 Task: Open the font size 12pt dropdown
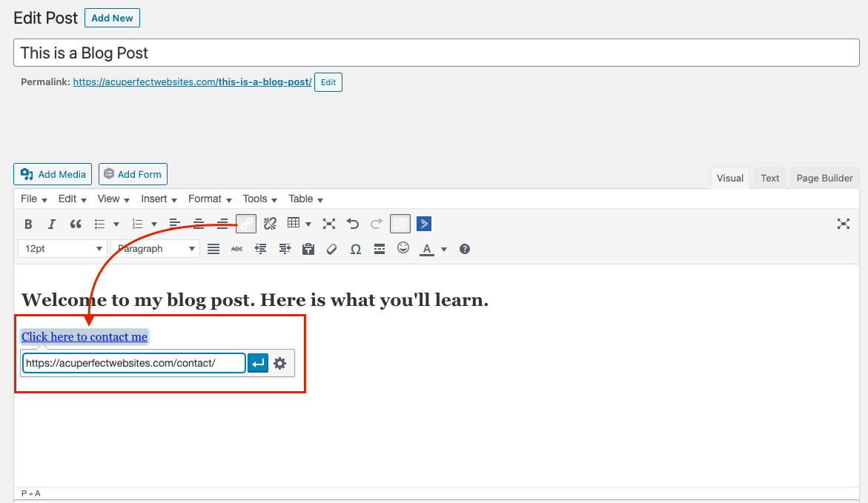62,248
